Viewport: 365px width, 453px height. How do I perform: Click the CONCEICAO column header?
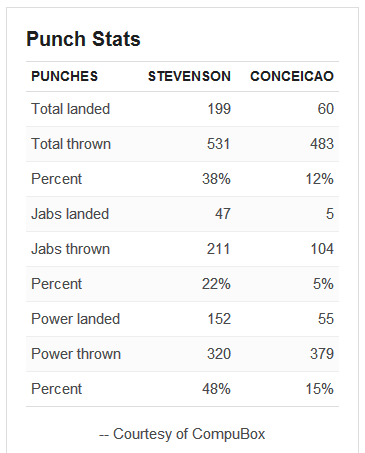292,76
